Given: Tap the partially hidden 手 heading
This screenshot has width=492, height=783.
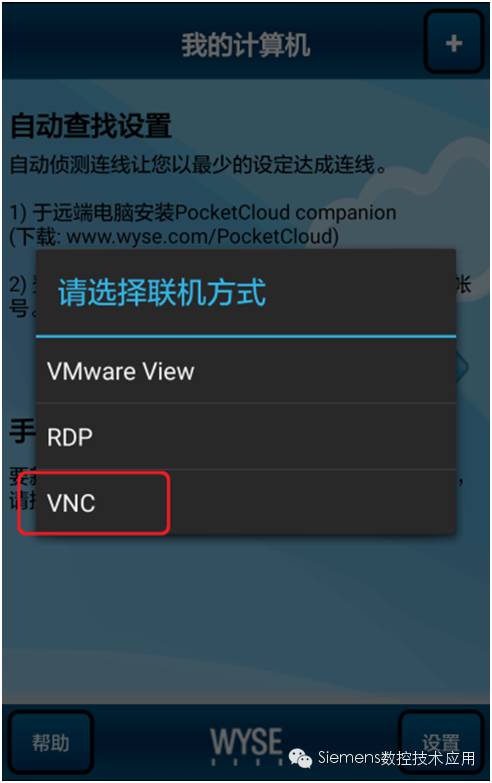Looking at the screenshot, I should point(22,430).
